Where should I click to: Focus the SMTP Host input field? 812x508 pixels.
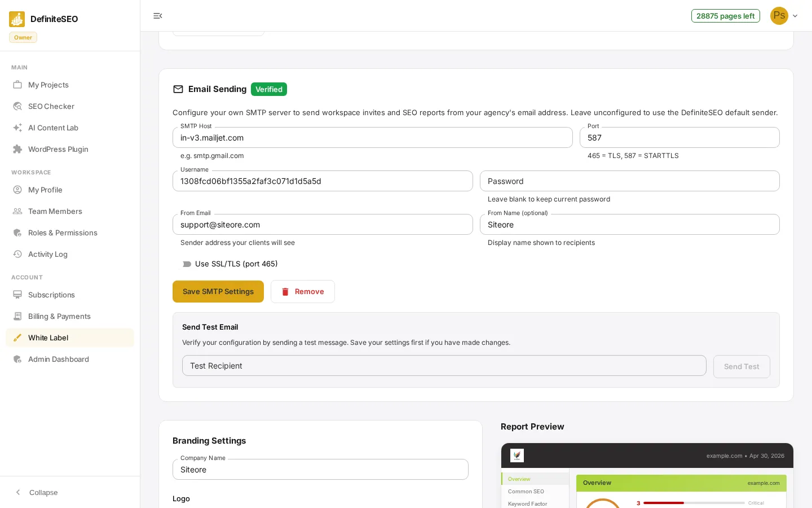coord(373,138)
